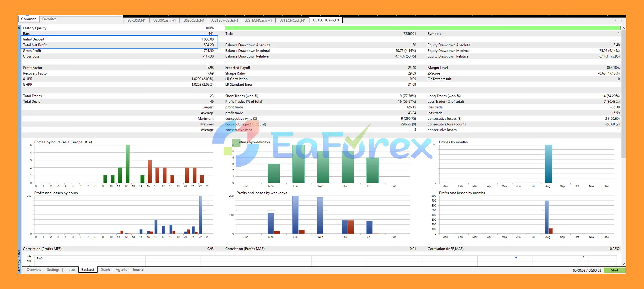
Task: Click the chart tabs right scroll arrow
Action: click(x=622, y=20)
